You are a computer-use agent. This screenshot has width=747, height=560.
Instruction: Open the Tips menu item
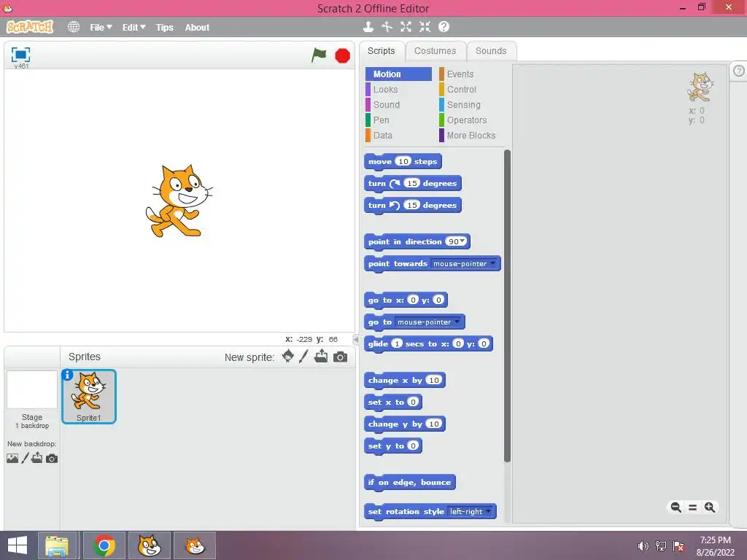pos(164,28)
